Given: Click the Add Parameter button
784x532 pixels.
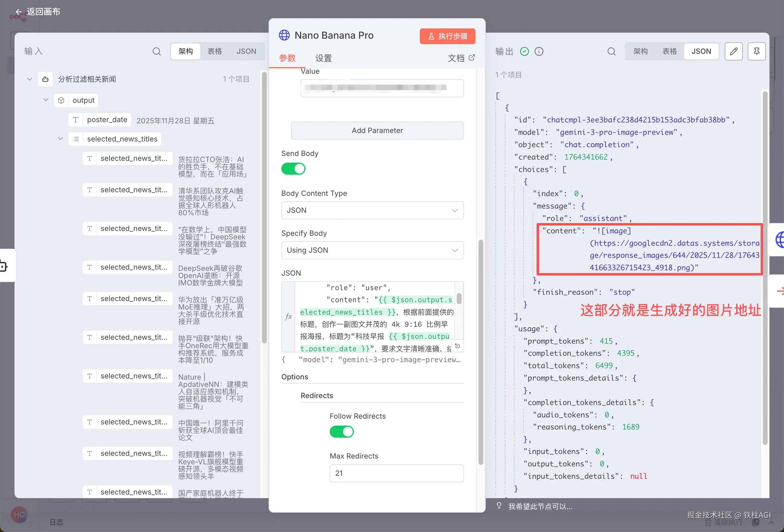Looking at the screenshot, I should pos(377,131).
